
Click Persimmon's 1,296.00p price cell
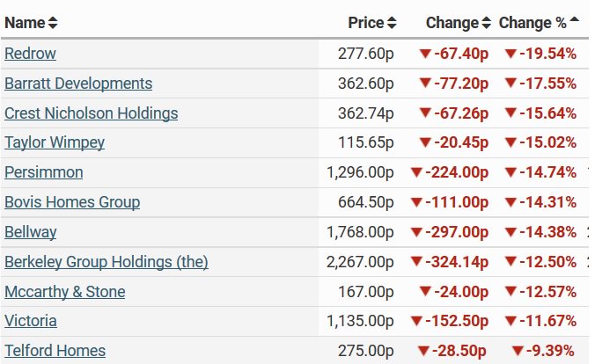pyautogui.click(x=360, y=172)
